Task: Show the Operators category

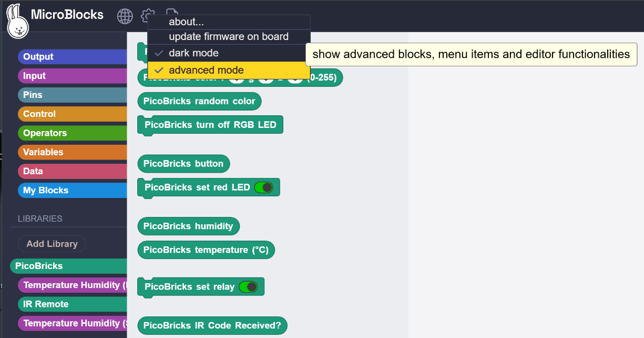Action: (x=73, y=133)
